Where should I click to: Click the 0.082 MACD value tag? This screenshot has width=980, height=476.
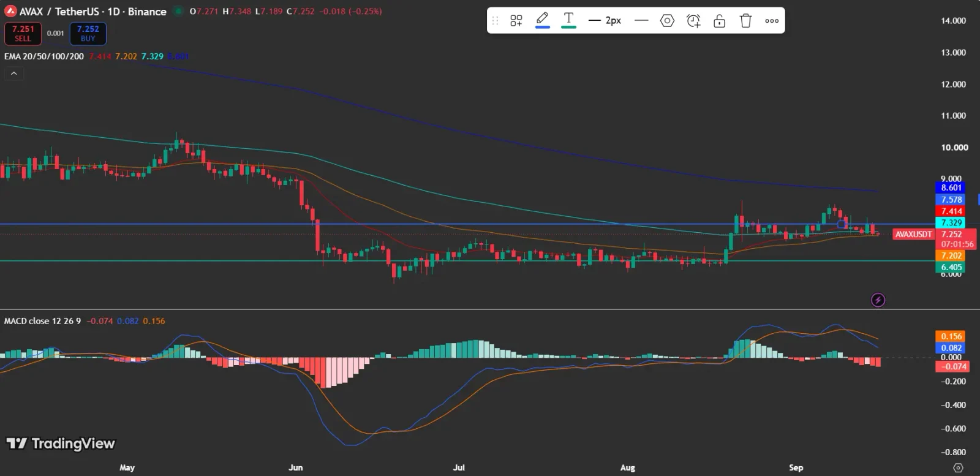951,348
